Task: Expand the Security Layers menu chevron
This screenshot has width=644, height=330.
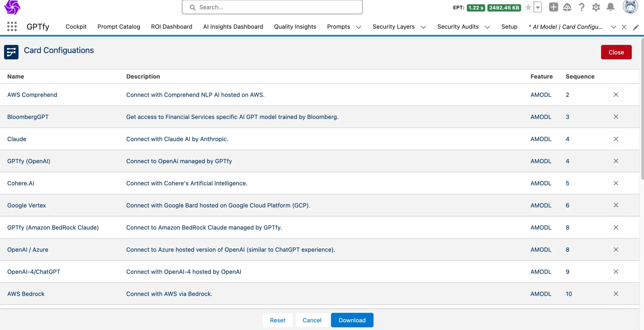Action: coord(424,27)
